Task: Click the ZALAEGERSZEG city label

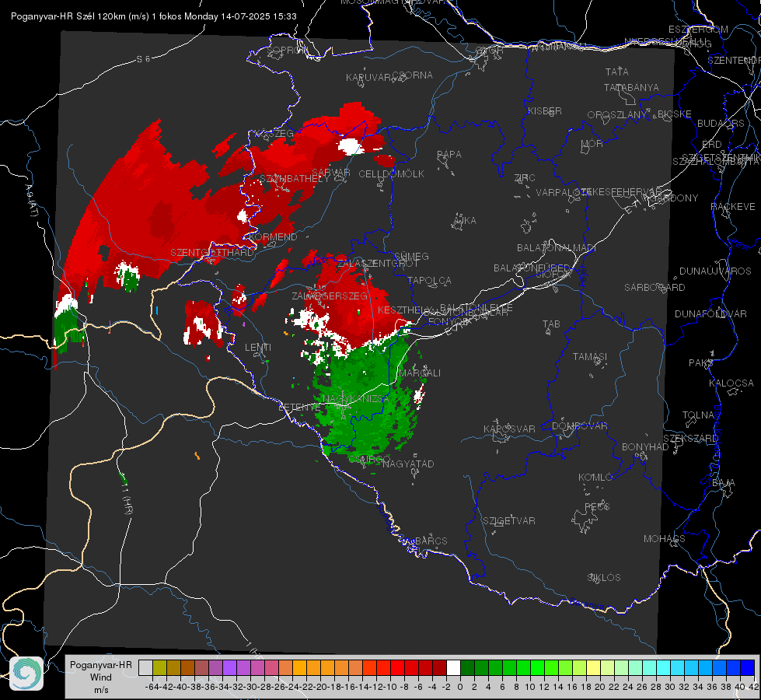Action: (329, 296)
